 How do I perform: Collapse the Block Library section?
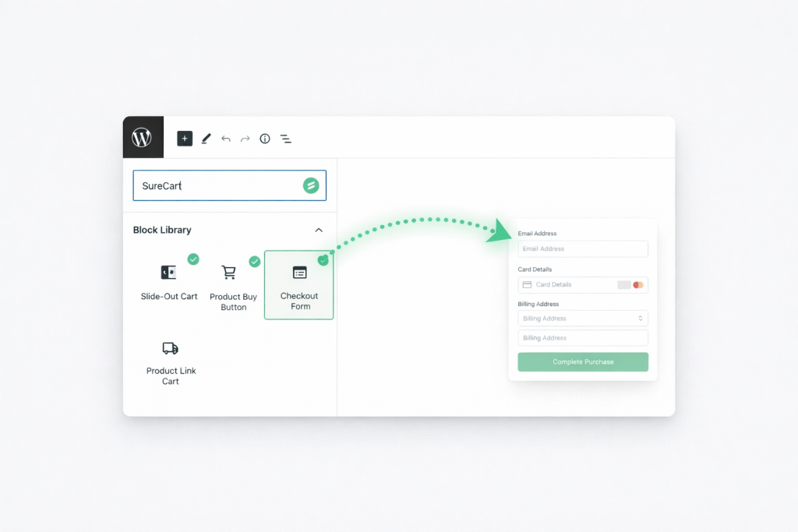tap(319, 230)
